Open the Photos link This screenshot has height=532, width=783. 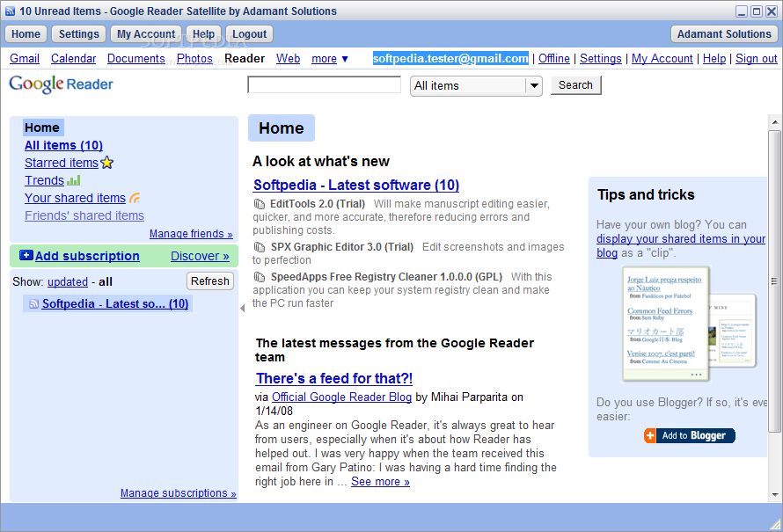[194, 58]
